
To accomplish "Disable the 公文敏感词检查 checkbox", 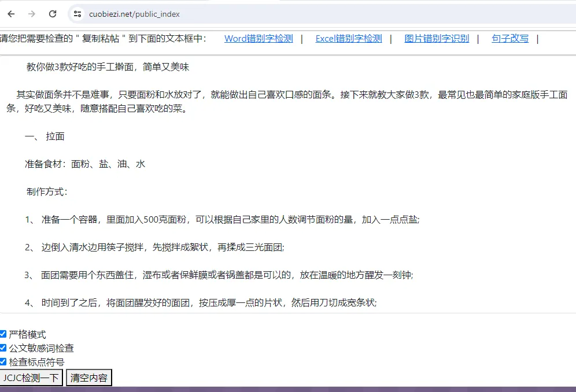I will click(3, 347).
